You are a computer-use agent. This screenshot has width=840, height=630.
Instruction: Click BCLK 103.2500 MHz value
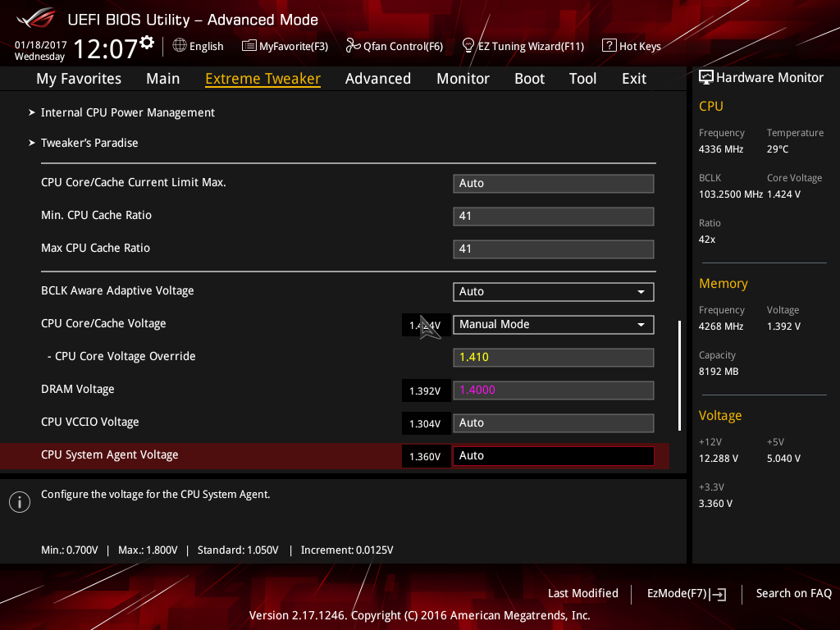point(731,194)
